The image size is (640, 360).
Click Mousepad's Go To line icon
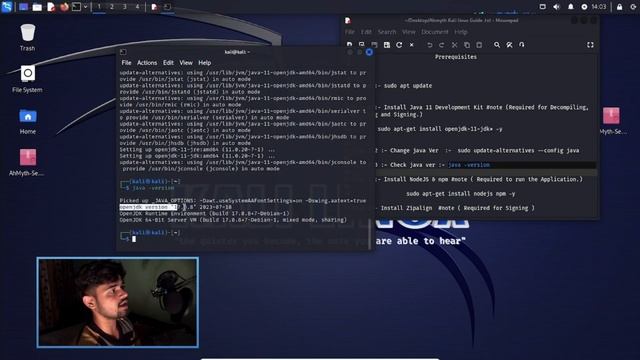[x=522, y=45]
